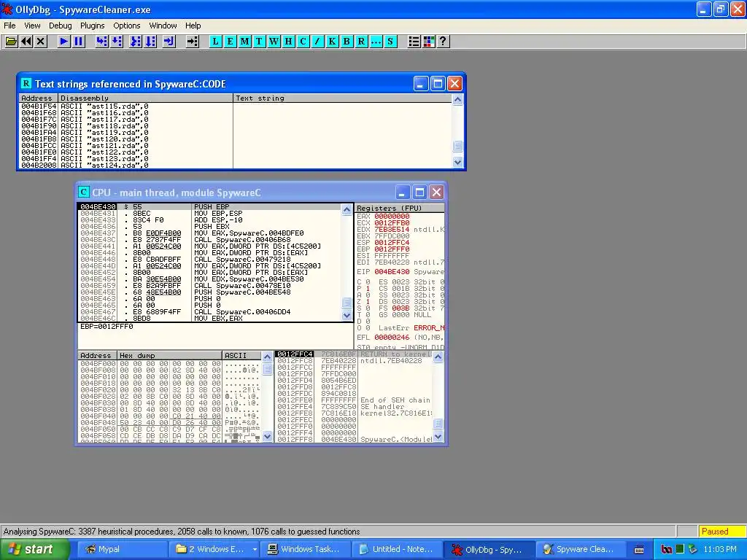The width and height of the screenshot is (747, 560).
Task: Open appearance colors grid icon
Action: tap(429, 42)
